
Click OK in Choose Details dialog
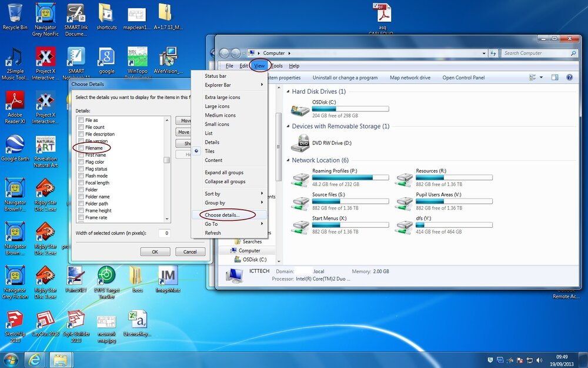click(155, 251)
